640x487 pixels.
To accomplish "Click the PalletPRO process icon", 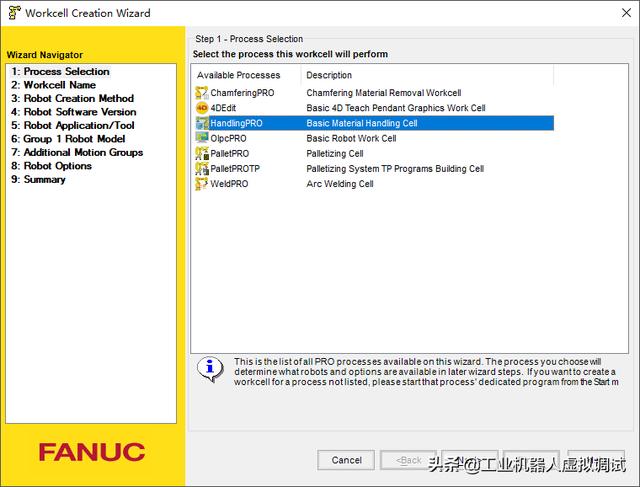I will 202,153.
